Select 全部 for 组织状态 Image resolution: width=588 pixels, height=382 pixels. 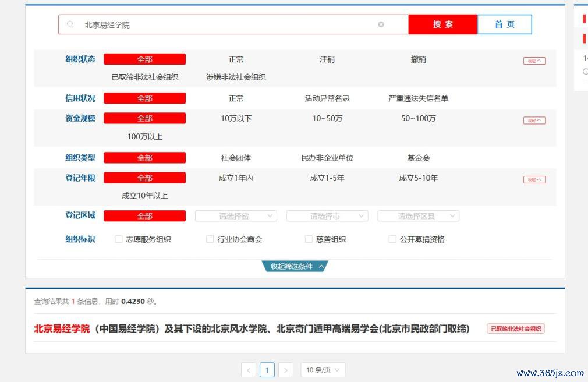coord(145,59)
